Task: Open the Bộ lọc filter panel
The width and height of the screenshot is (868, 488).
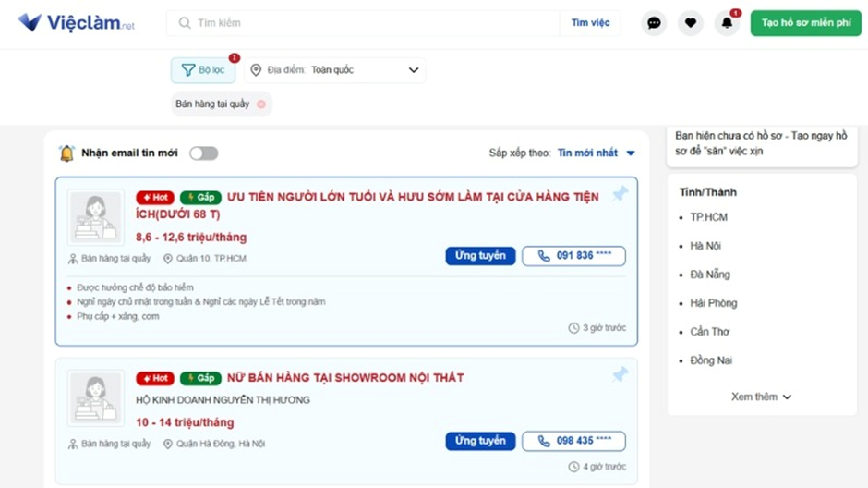Action: [202, 70]
